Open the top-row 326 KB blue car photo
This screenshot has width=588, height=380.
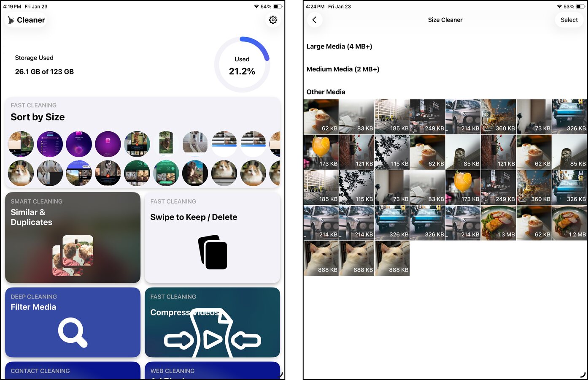569,117
